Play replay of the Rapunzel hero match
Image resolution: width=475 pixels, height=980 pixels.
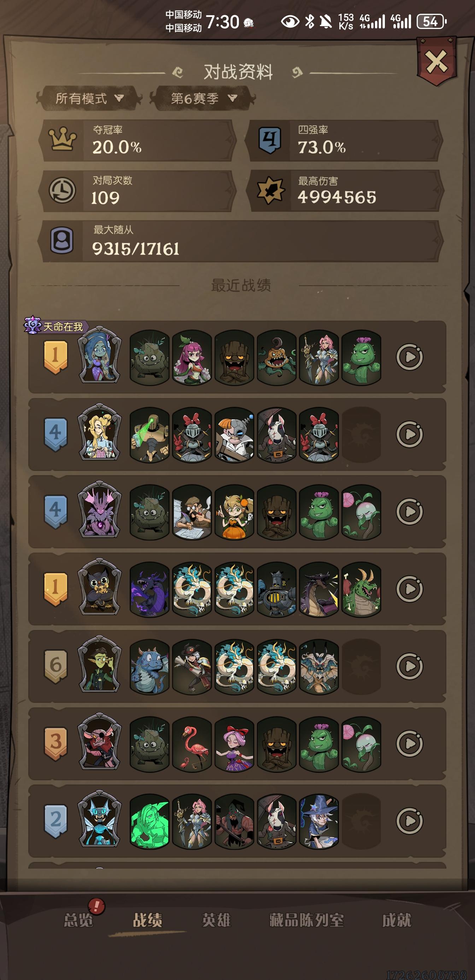coord(409,434)
